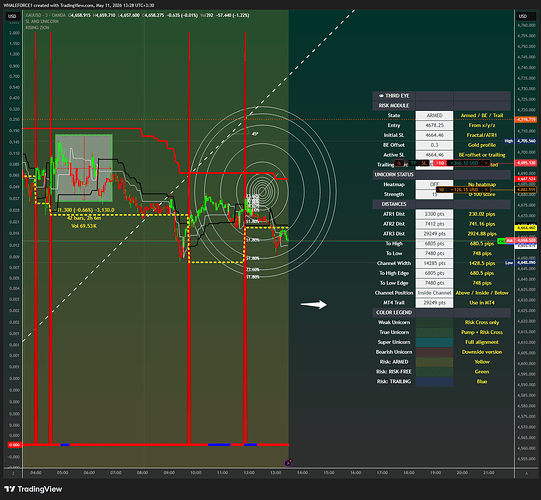
Task: Click the percent button on order line
Action: pyautogui.click(x=399, y=163)
